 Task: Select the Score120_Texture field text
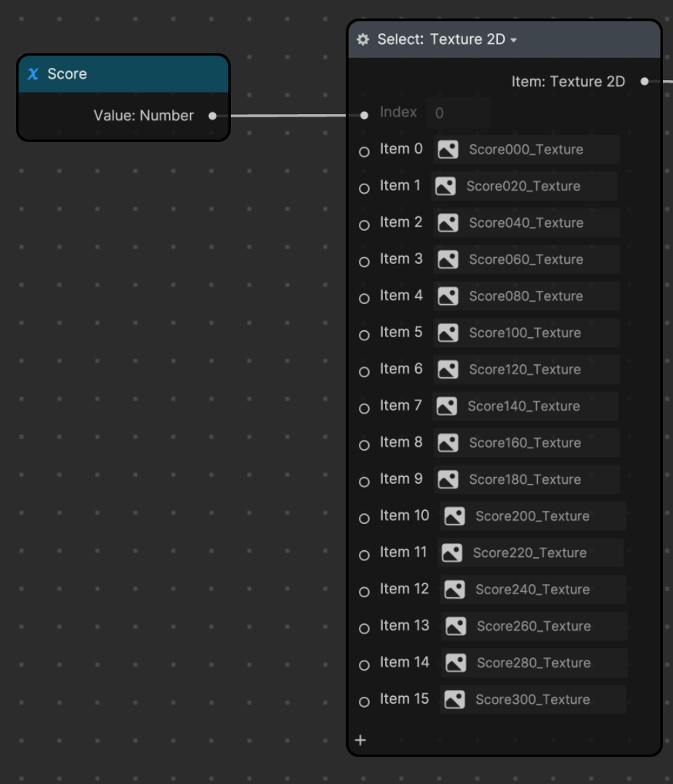pyautogui.click(x=525, y=370)
